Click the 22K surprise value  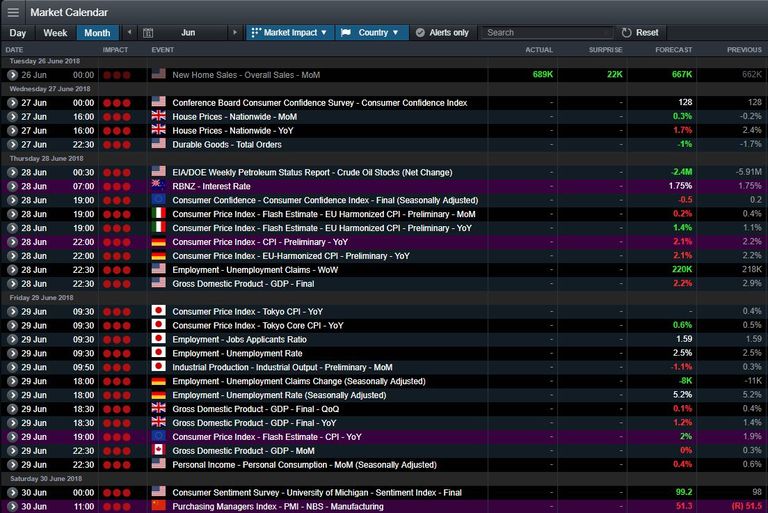[615, 74]
